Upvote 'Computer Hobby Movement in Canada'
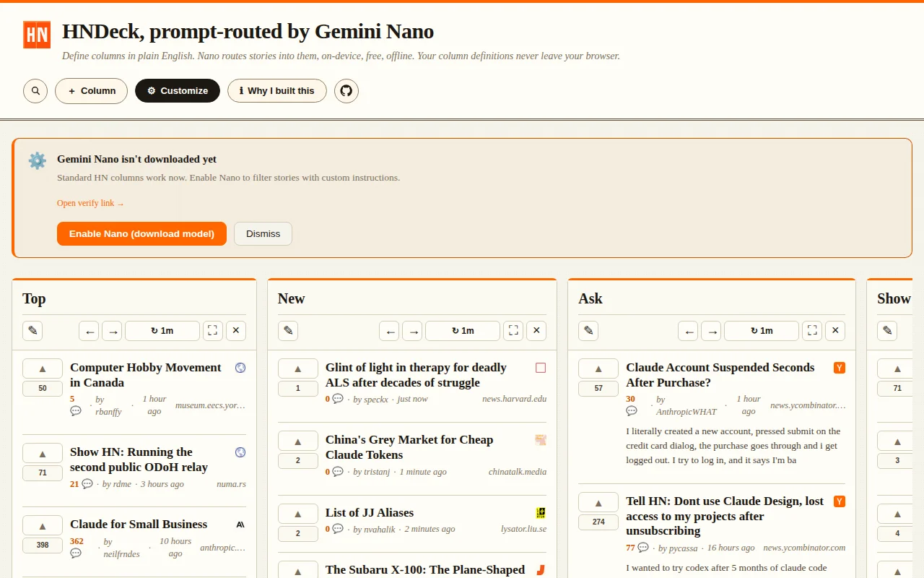This screenshot has width=924, height=578. click(x=43, y=368)
